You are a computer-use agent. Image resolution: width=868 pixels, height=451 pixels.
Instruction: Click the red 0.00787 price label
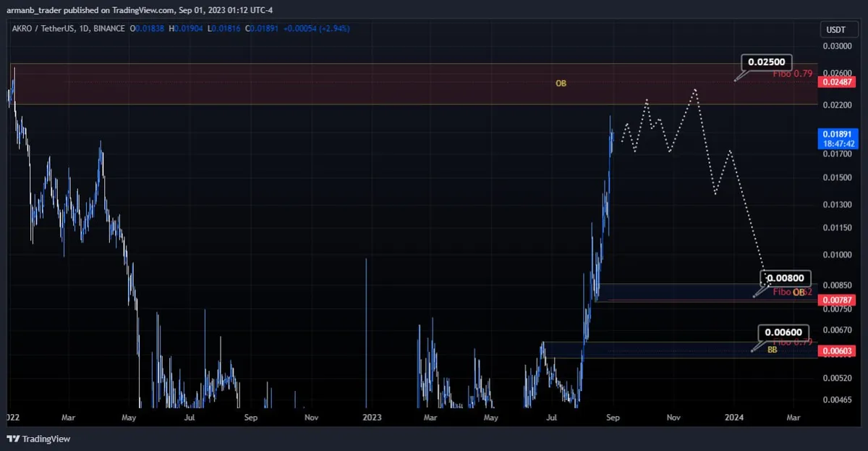click(x=837, y=300)
